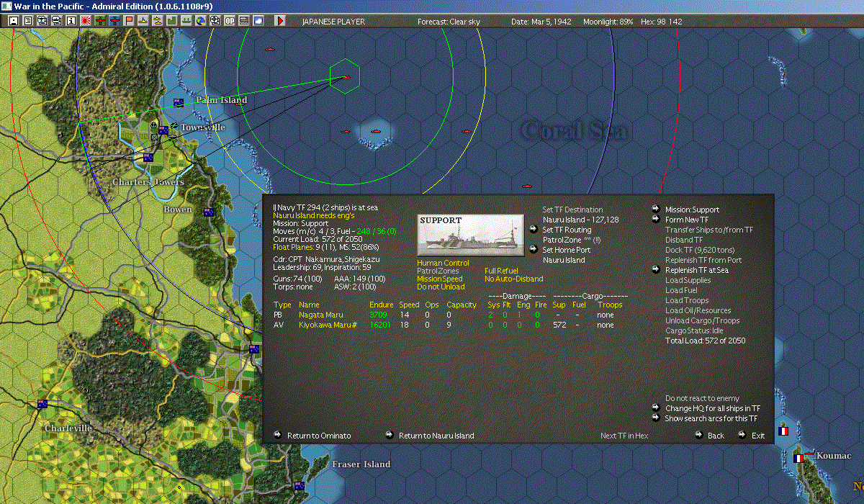
Task: Select the task force in green hexagon
Action: pyautogui.click(x=346, y=77)
